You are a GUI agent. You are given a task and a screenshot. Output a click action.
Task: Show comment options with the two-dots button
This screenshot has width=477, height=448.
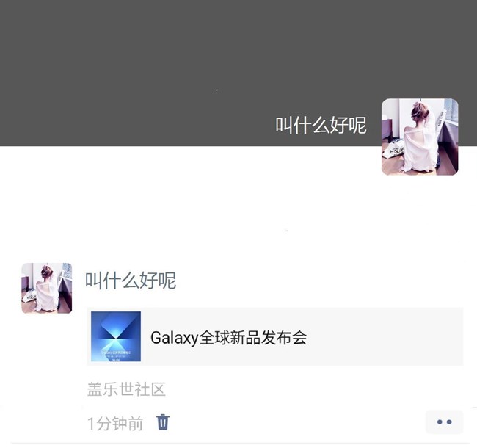click(x=444, y=422)
